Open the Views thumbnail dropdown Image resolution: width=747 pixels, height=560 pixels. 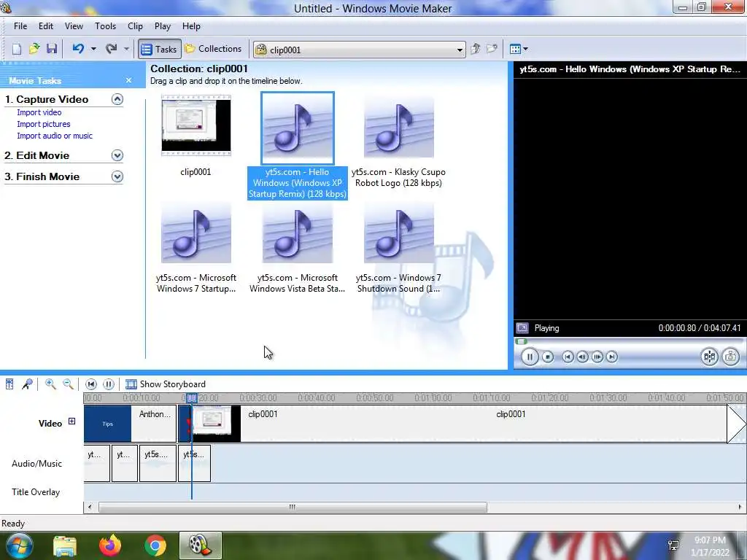(519, 49)
